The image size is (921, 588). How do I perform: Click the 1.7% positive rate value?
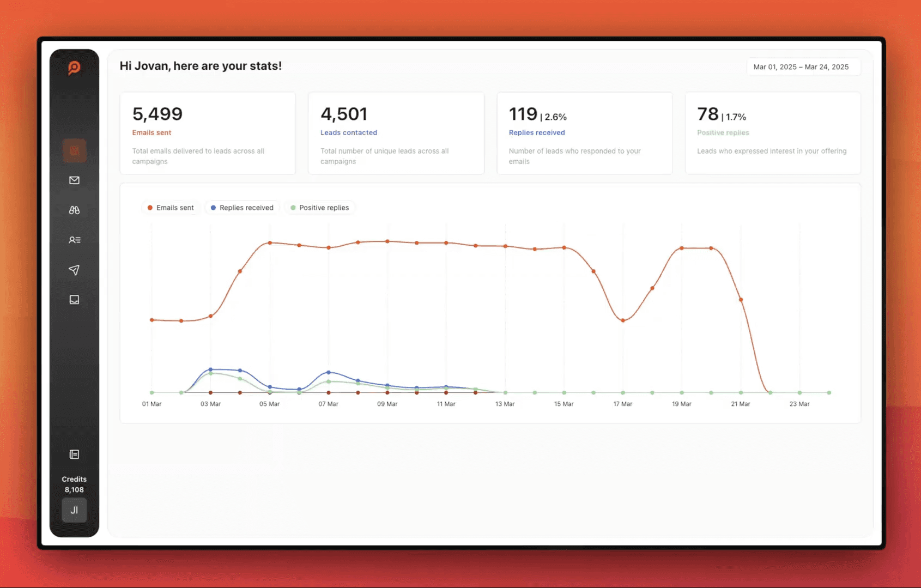click(736, 117)
